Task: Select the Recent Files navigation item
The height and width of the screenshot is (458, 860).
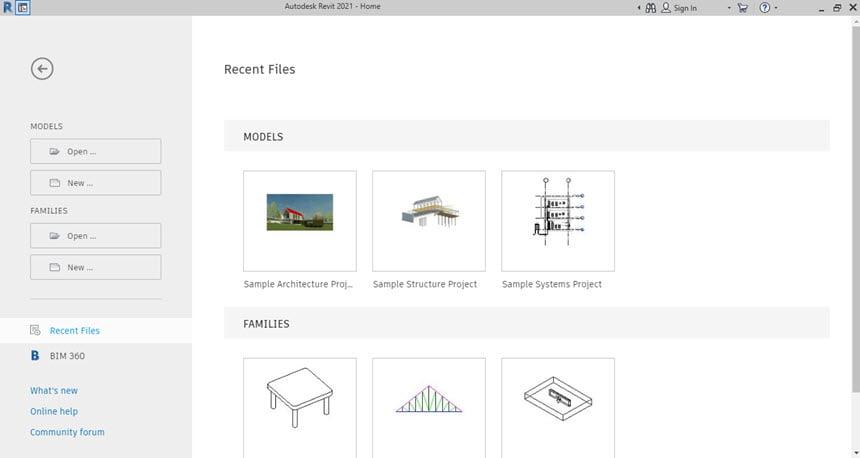Action: (x=96, y=330)
